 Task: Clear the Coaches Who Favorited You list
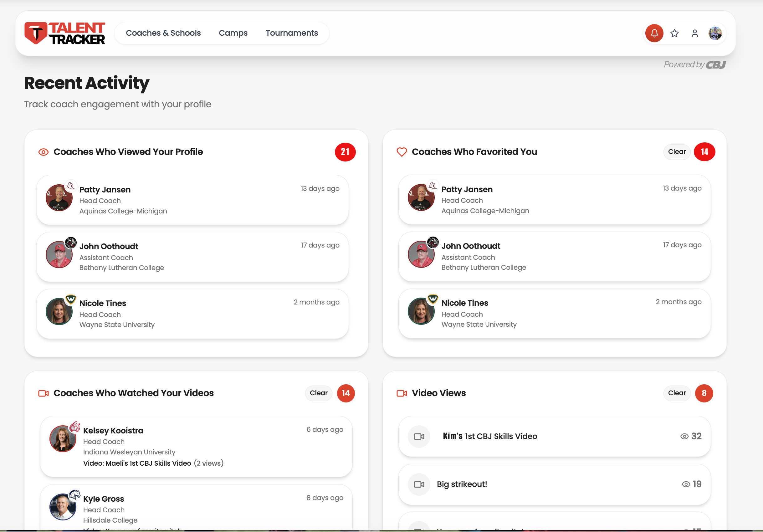pyautogui.click(x=677, y=152)
